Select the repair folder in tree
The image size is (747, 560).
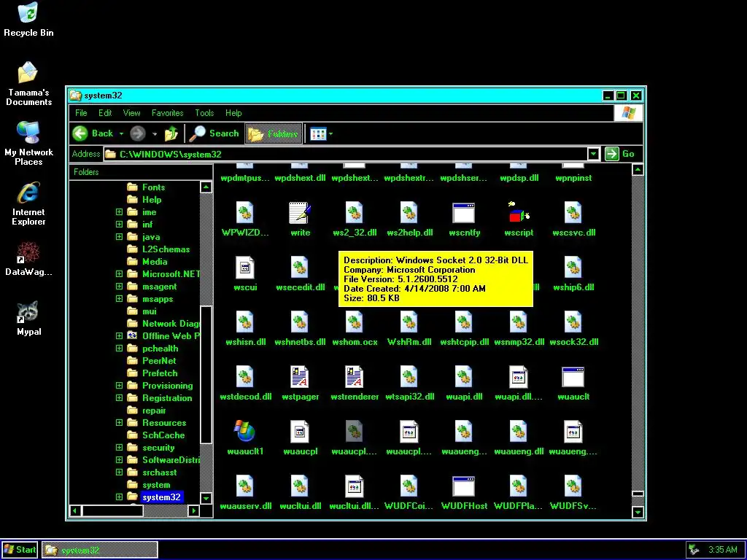(154, 410)
